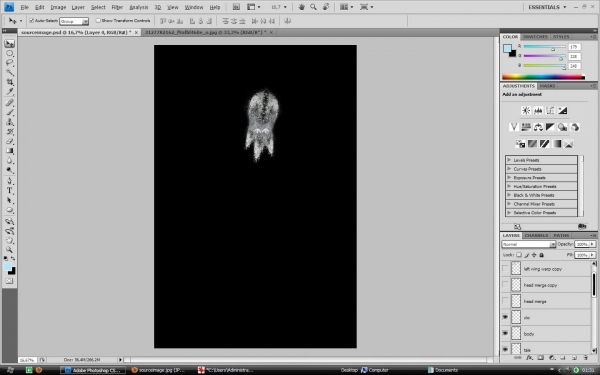
Task: Select the Type tool
Action: [x=10, y=191]
